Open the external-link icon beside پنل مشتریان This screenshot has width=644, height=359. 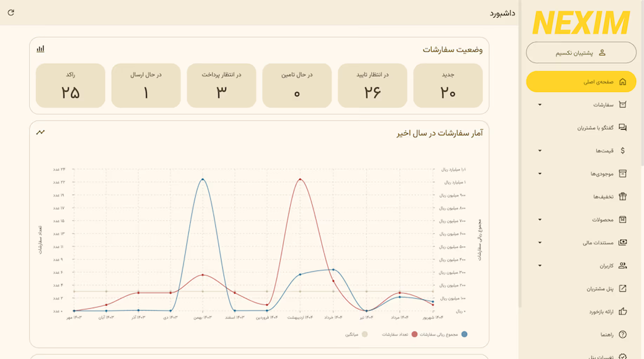pos(623,288)
